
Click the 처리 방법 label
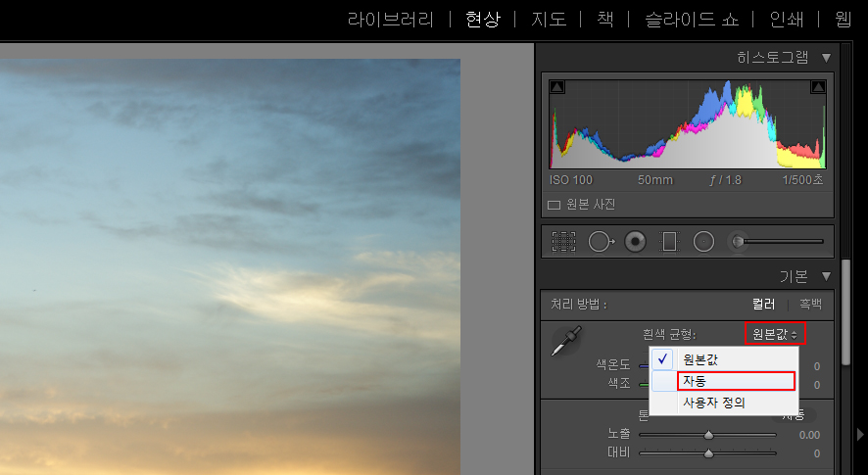[578, 304]
